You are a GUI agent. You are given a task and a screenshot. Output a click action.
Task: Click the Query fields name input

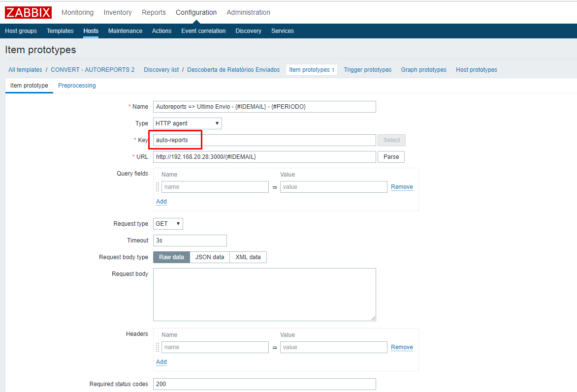[x=215, y=187]
